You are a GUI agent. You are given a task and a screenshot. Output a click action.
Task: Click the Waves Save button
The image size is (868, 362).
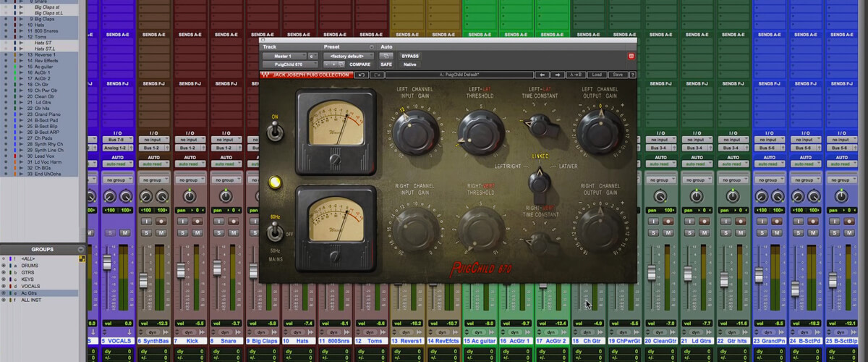[x=617, y=75]
